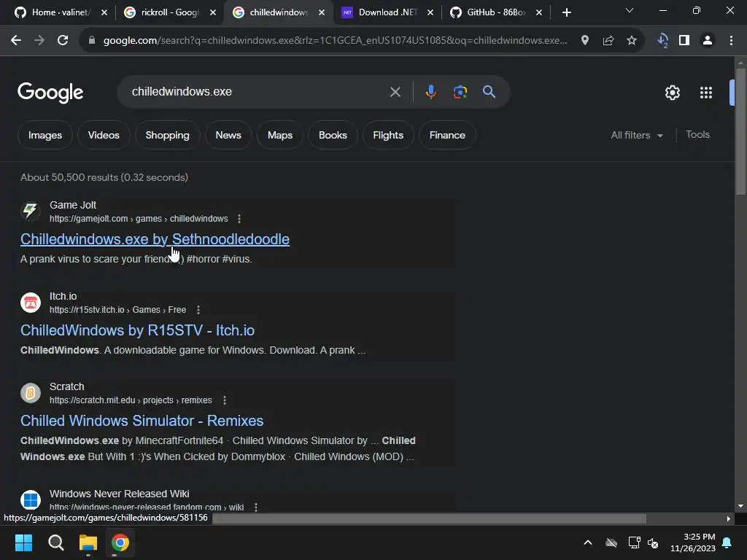Click in the chilledwindows.exe search field
The width and height of the screenshot is (747, 560).
click(x=258, y=92)
